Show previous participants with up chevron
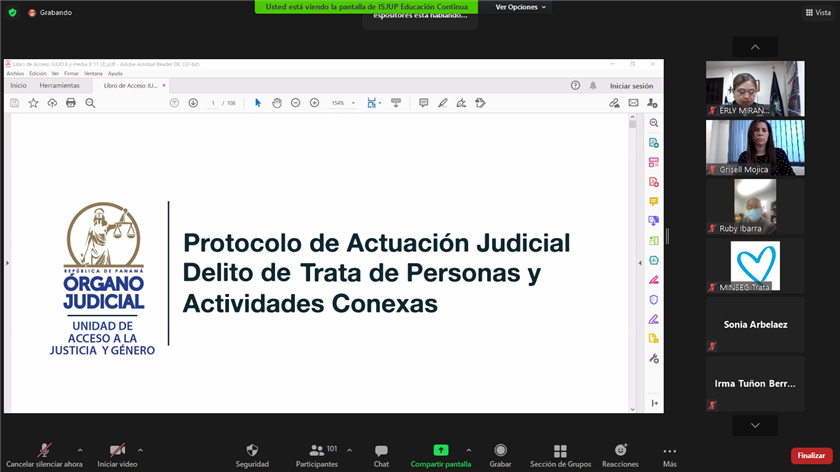The height and width of the screenshot is (472, 840). click(x=755, y=47)
